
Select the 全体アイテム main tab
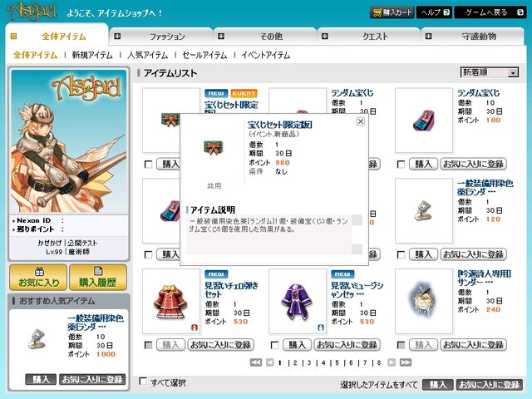click(x=57, y=36)
